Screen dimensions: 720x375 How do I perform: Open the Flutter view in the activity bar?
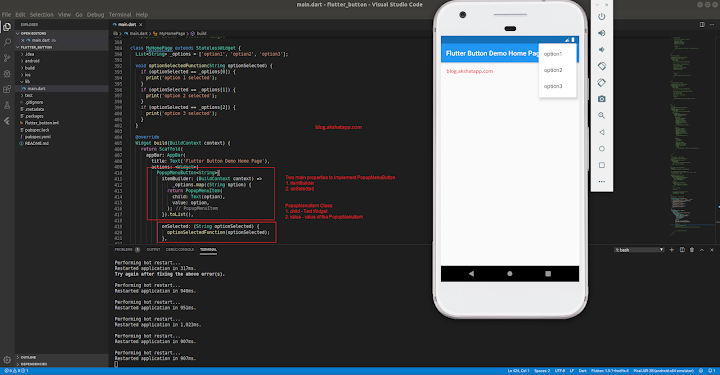click(x=7, y=121)
